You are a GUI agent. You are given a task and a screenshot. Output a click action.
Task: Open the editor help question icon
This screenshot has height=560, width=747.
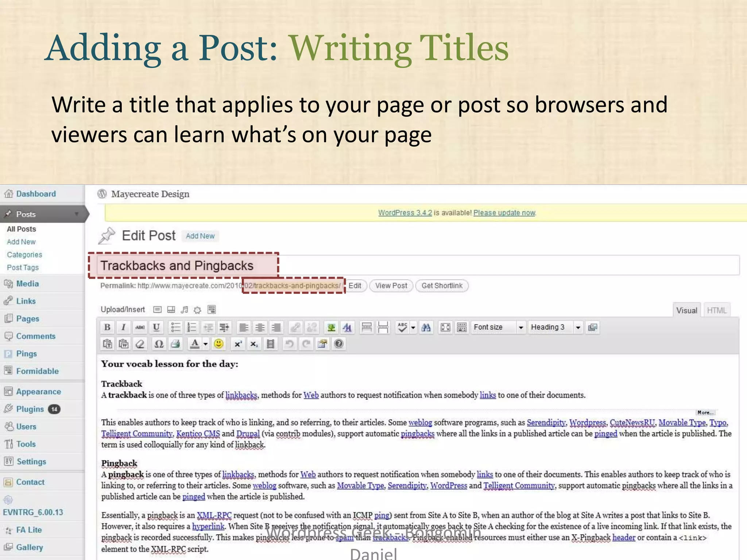pos(339,343)
